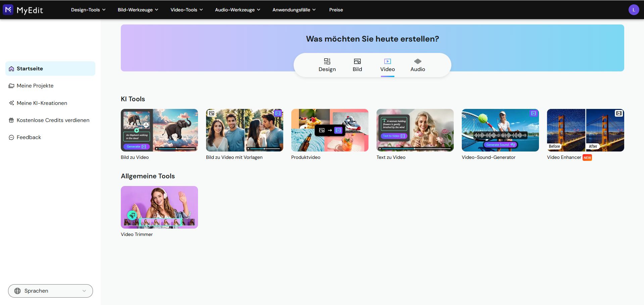Open the Video Trimmer thumbnail
Viewport: 644px width, 305px height.
click(x=159, y=207)
